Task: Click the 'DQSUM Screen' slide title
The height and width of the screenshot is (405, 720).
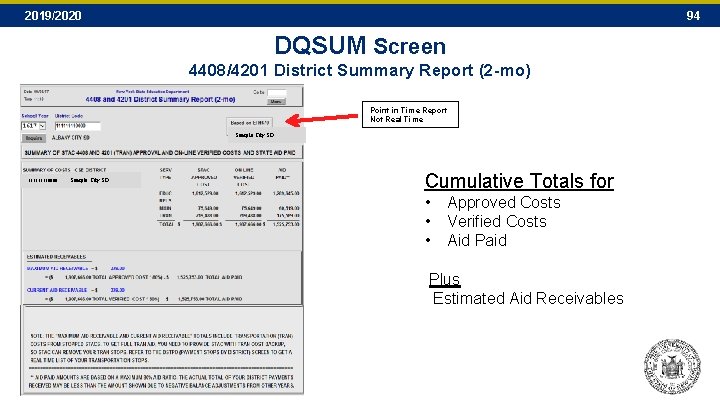Action: pos(360,46)
